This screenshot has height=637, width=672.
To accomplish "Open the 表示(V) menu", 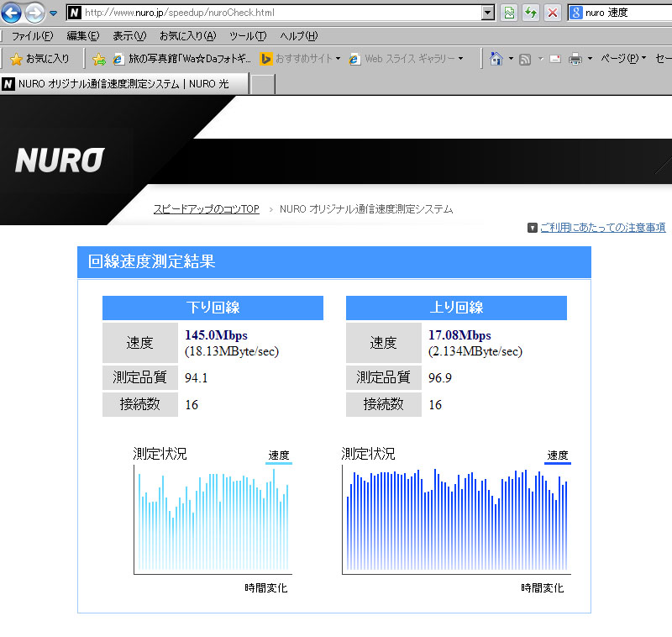I will [129, 36].
